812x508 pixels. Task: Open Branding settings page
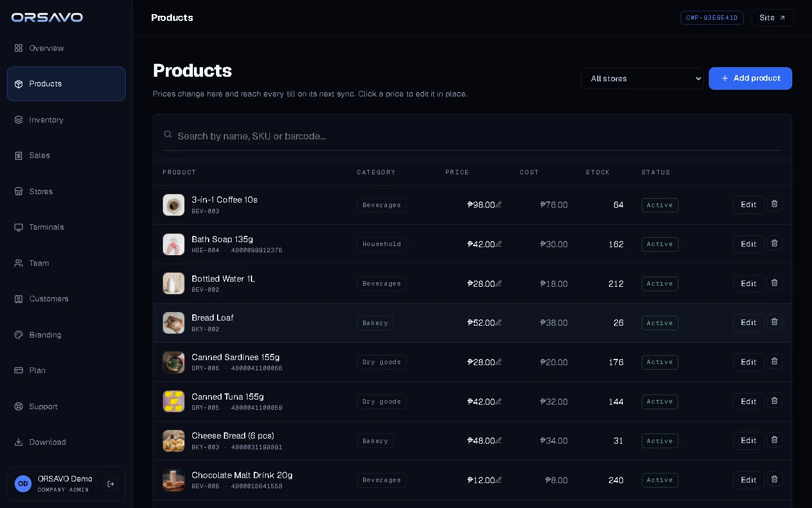coord(66,335)
